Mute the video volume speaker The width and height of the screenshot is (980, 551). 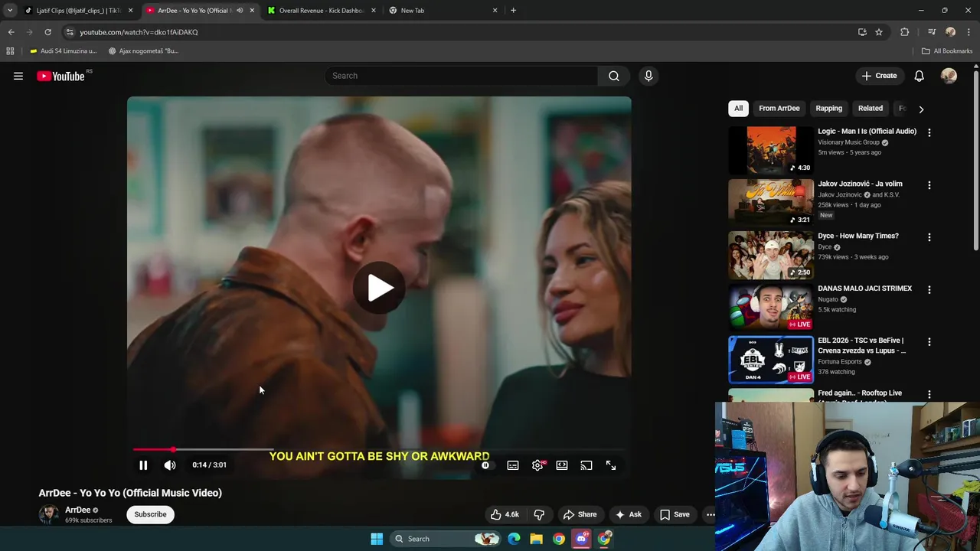click(170, 465)
